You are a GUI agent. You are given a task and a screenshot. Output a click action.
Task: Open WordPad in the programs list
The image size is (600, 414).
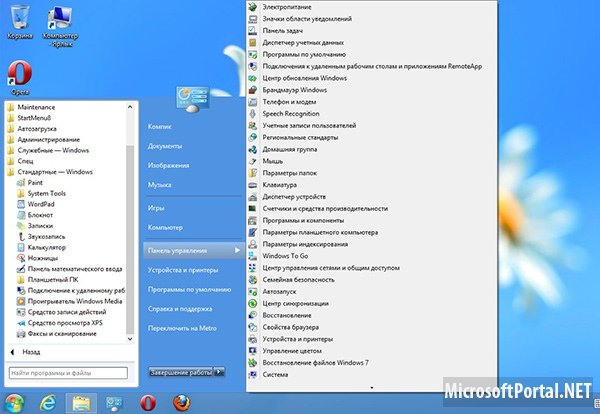(x=36, y=204)
